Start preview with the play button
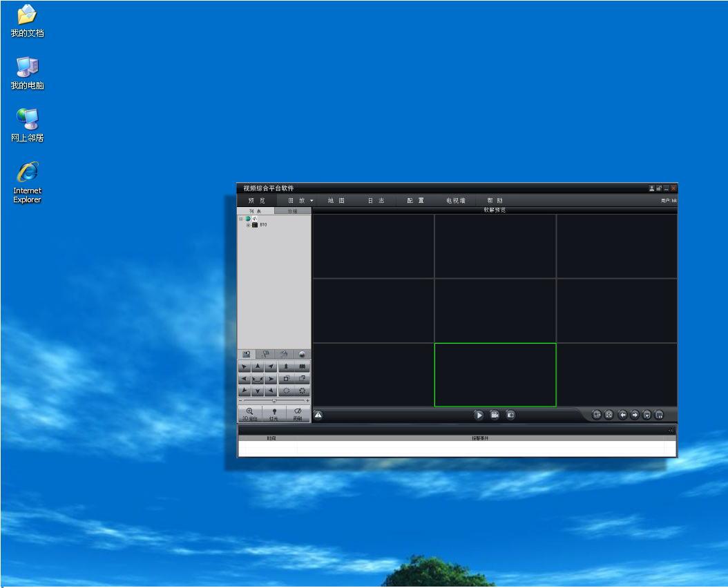This screenshot has width=728, height=588. 479,415
